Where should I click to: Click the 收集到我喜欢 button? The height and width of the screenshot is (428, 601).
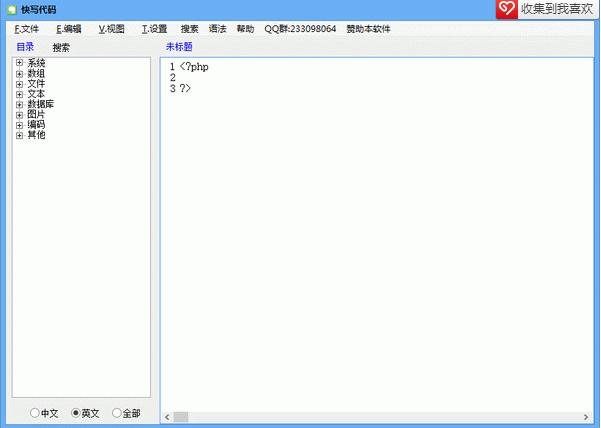point(557,8)
